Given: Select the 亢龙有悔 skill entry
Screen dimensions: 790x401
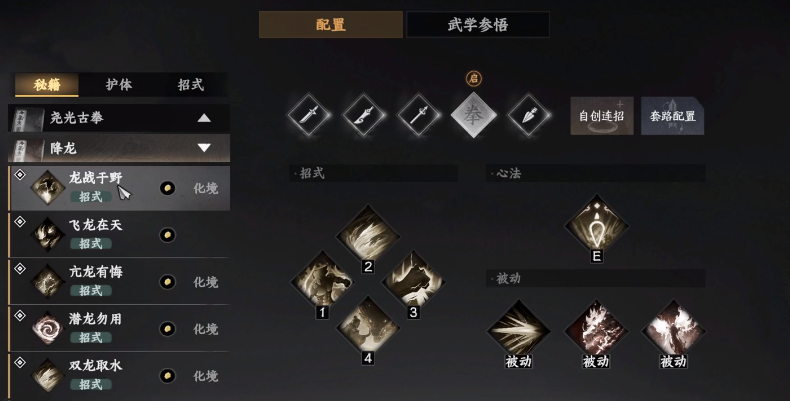Looking at the screenshot, I should point(119,281).
